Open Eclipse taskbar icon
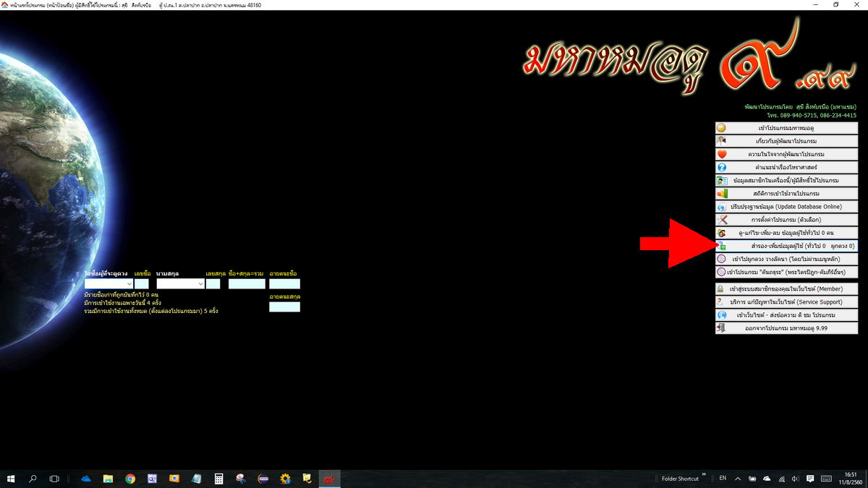Viewport: 868px width, 488px height. [263, 479]
